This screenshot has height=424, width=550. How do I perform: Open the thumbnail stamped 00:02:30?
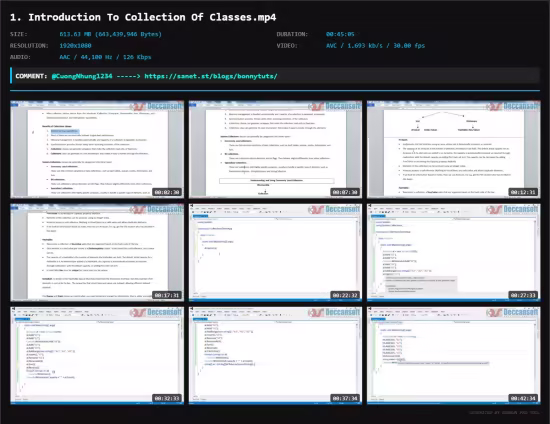[x=97, y=149]
